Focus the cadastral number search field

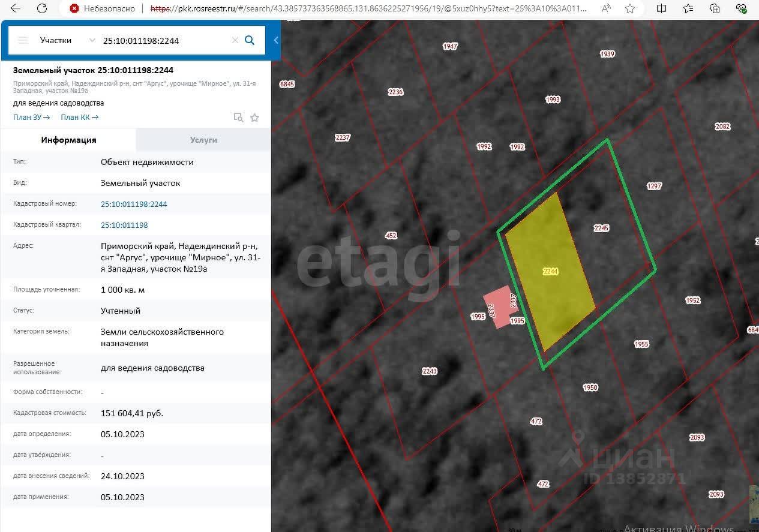point(164,40)
